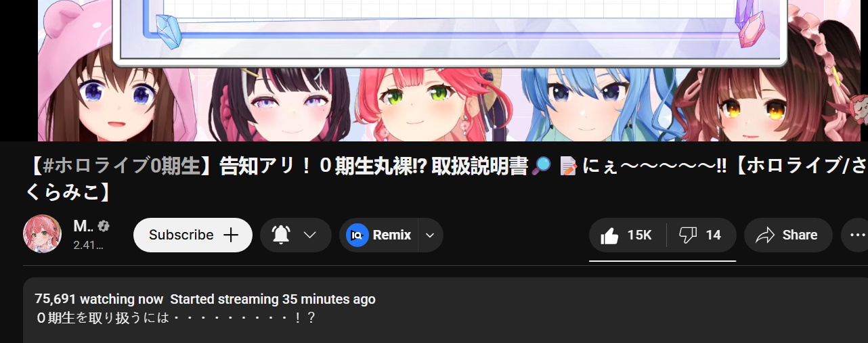Expand the video description box
Viewport: 868px width, 343px height.
[446, 310]
